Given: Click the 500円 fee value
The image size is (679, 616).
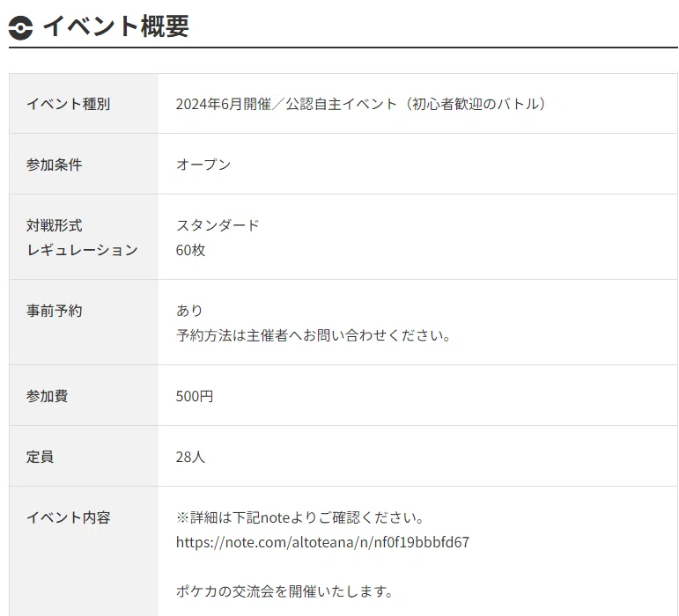Looking at the screenshot, I should [x=195, y=396].
